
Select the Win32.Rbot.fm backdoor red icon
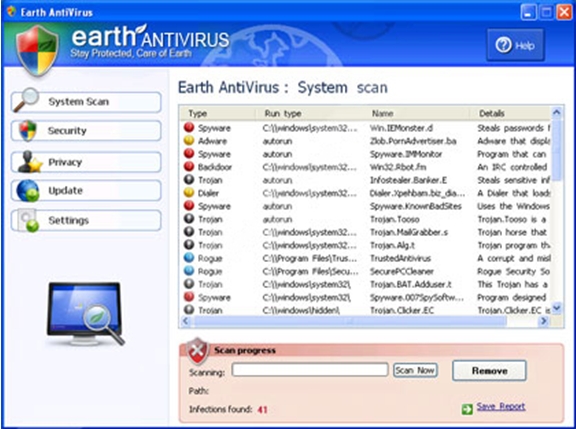pos(189,166)
